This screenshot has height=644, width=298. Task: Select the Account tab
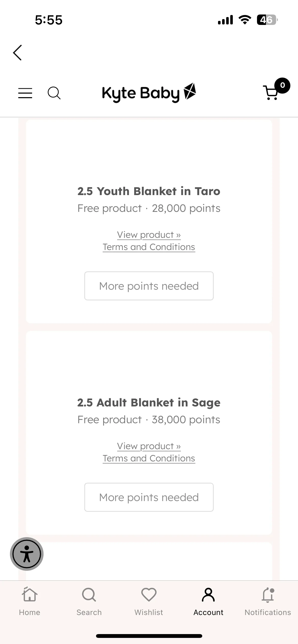pos(208,602)
